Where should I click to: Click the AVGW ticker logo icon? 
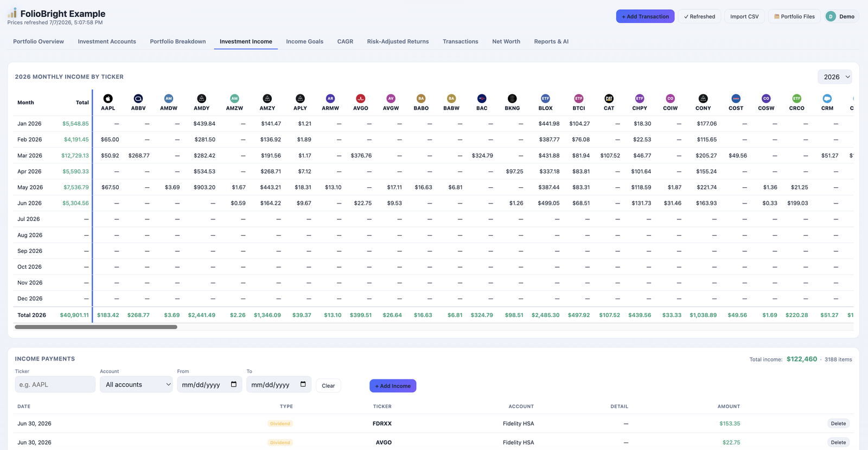click(x=391, y=98)
